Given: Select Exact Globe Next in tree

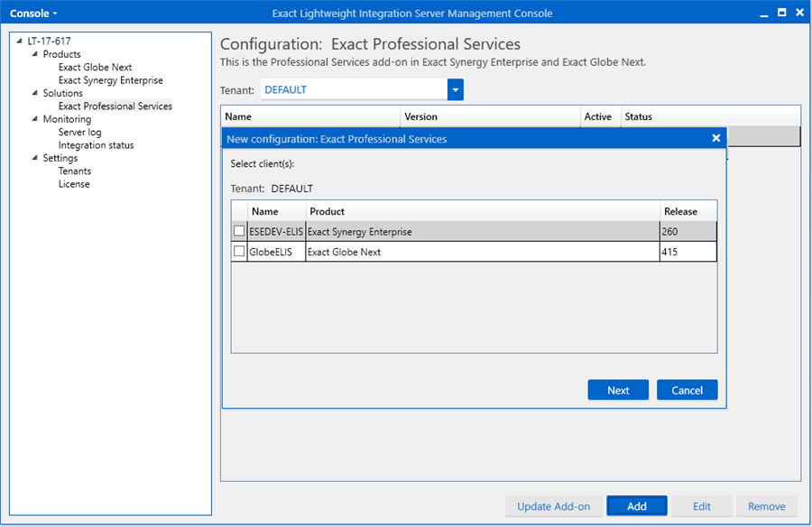Looking at the screenshot, I should [95, 67].
